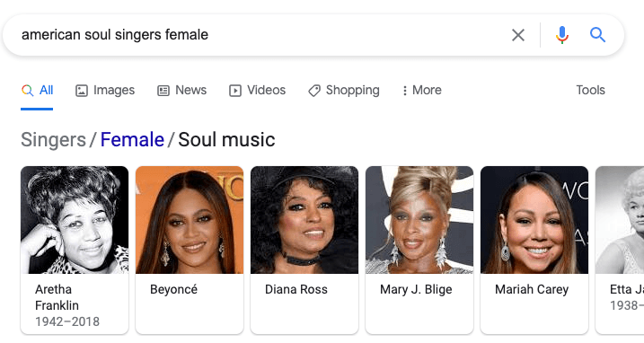Start voice search with the microphone icon

coord(562,35)
